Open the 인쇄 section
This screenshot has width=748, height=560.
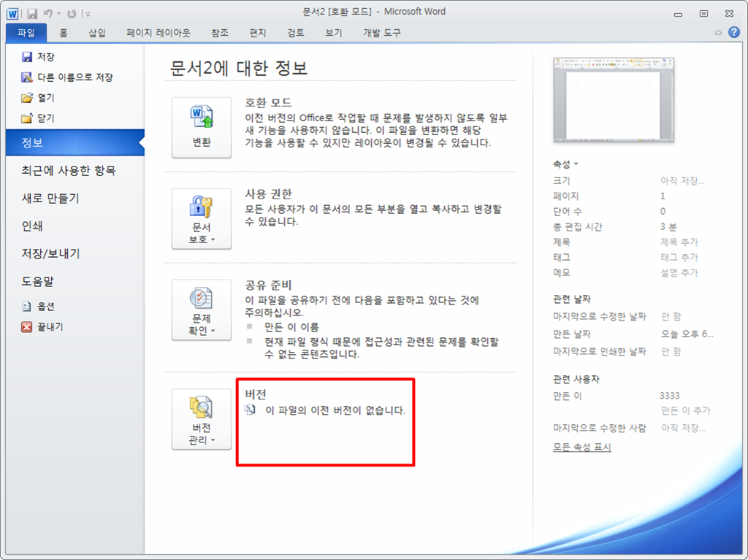[32, 226]
